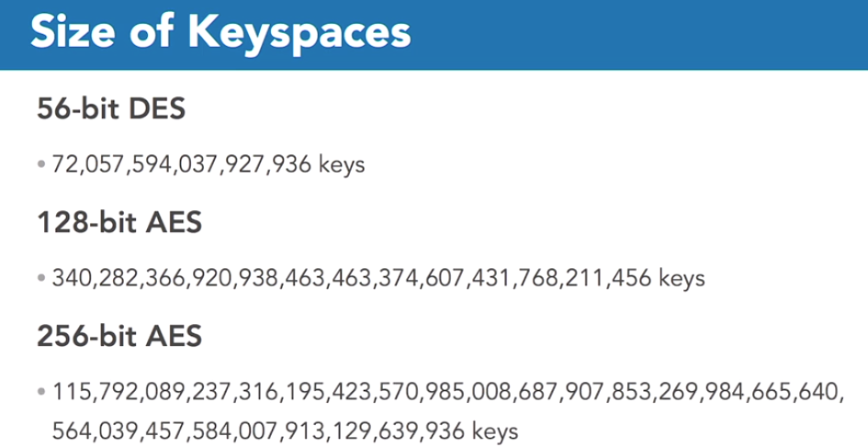868x447 pixels.
Task: Click the blank blue header area right of title
Action: click(643, 32)
